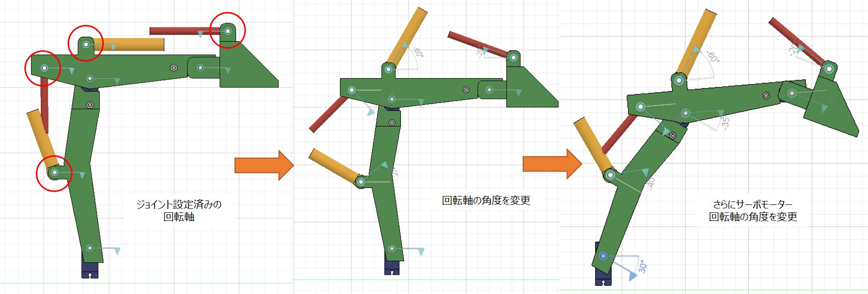Click the hex nut on left view's horizontal arm
Screen dimensions: 868x294
pos(174,68)
